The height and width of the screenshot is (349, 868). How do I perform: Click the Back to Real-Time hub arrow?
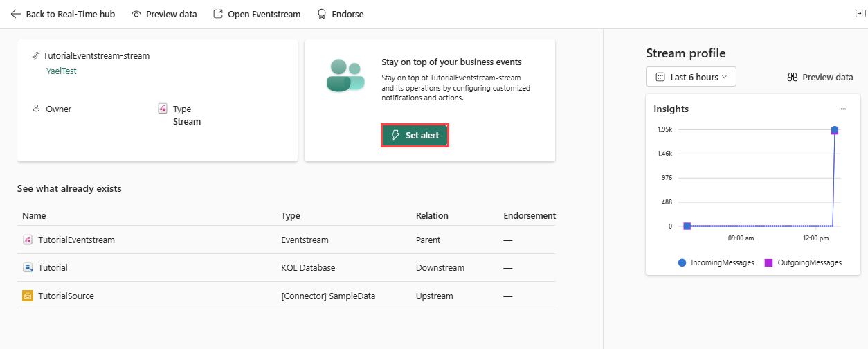pos(16,14)
